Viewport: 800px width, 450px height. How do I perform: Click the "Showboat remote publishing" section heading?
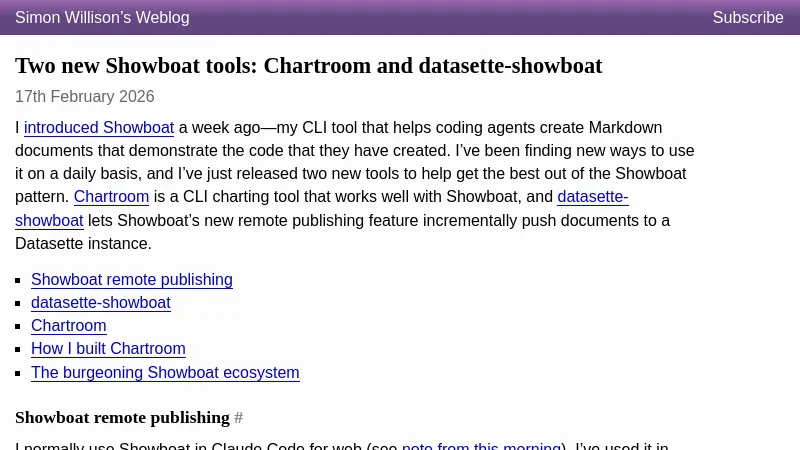click(122, 418)
